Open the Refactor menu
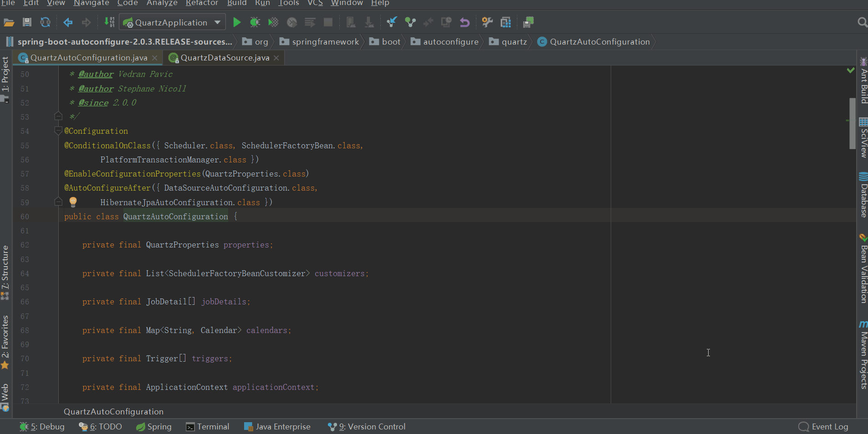The height and width of the screenshot is (434, 868). pyautogui.click(x=202, y=3)
